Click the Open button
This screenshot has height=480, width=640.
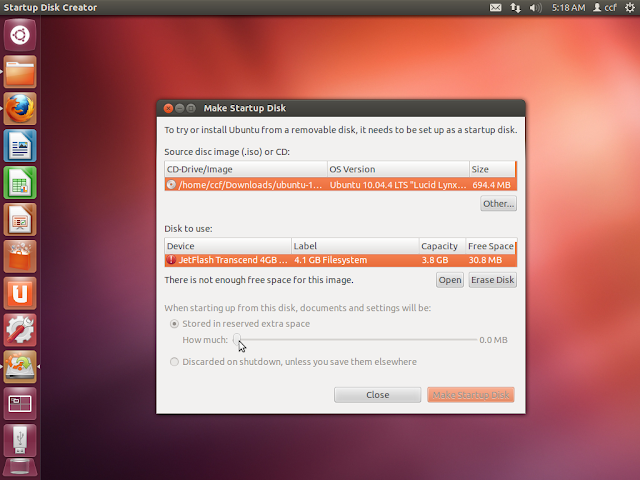450,280
